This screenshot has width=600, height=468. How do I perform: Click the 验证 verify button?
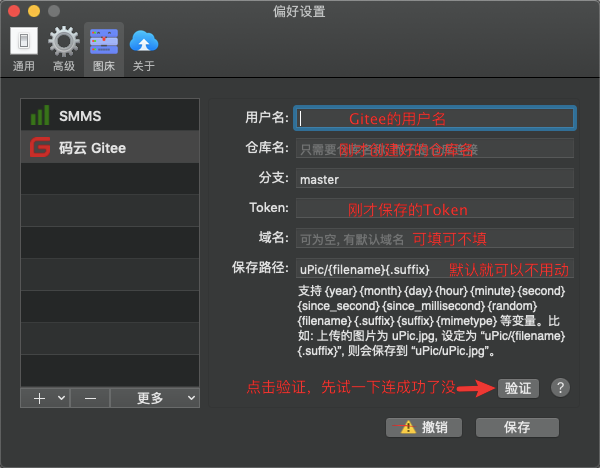click(518, 388)
